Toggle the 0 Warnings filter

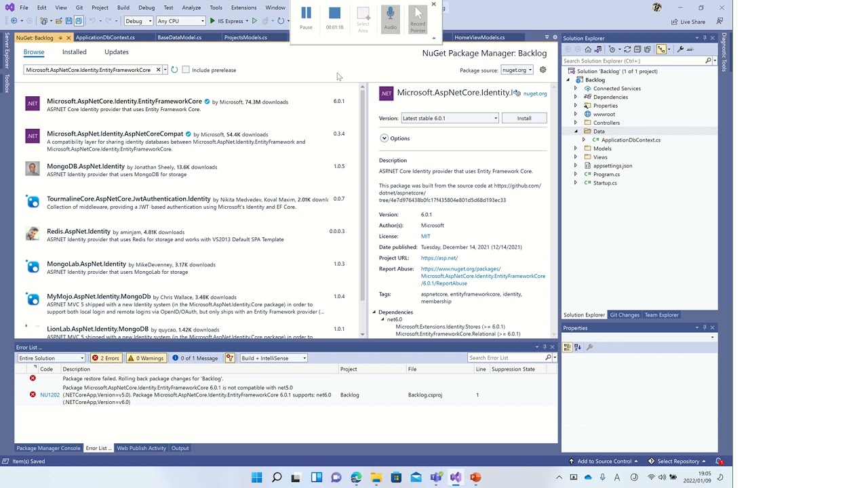pyautogui.click(x=146, y=358)
